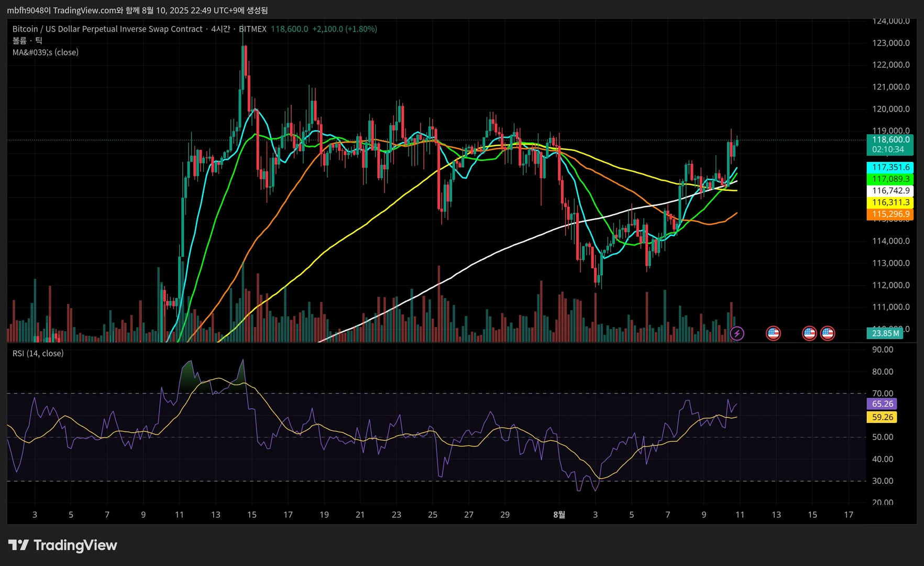The height and width of the screenshot is (566, 924).
Task: Click the 111,000.0 price axis label
Action: [891, 307]
